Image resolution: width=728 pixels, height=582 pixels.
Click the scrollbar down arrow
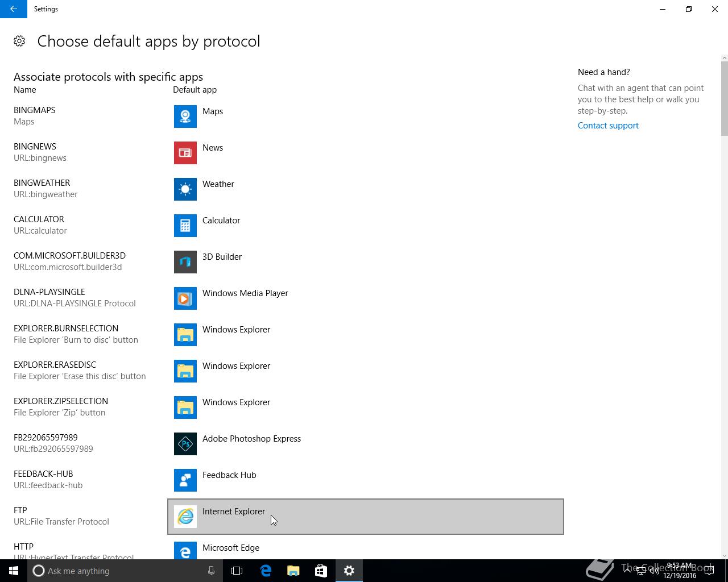[724, 555]
